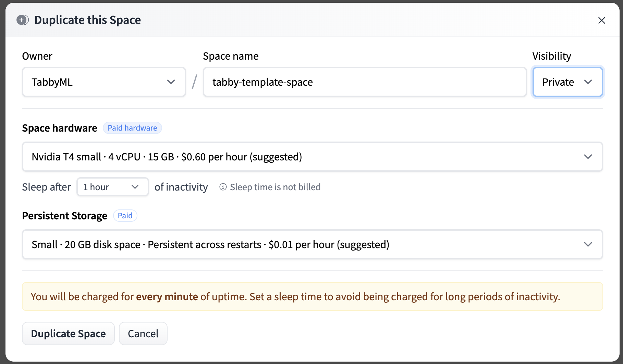The height and width of the screenshot is (364, 623).
Task: Open the Visibility dropdown set to Private
Action: (567, 82)
